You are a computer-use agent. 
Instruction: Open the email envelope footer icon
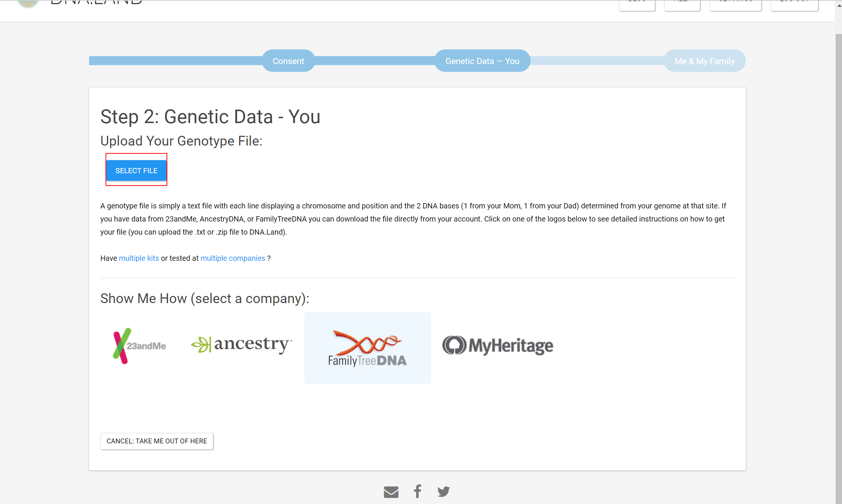coord(391,492)
